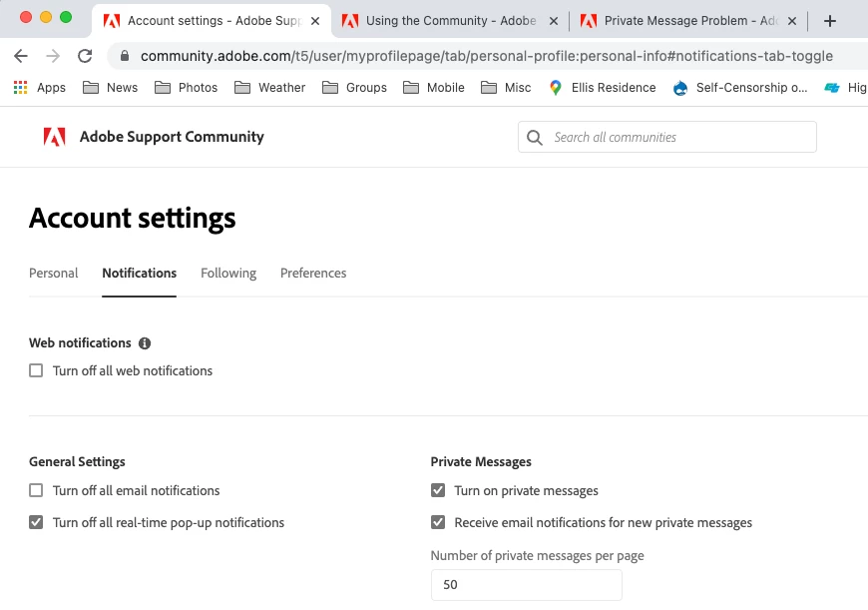
Task: Close the Using the Community tab
Action: pyautogui.click(x=553, y=21)
